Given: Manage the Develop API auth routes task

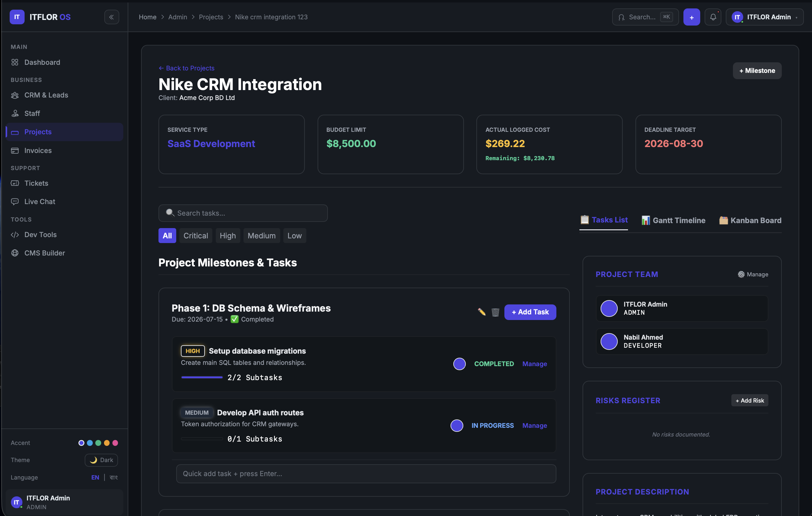Looking at the screenshot, I should pyautogui.click(x=535, y=426).
